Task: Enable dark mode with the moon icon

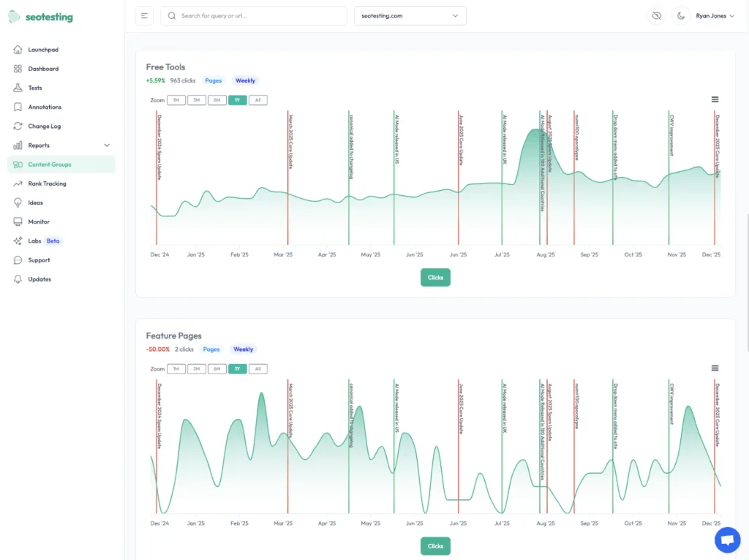Action: [x=680, y=15]
